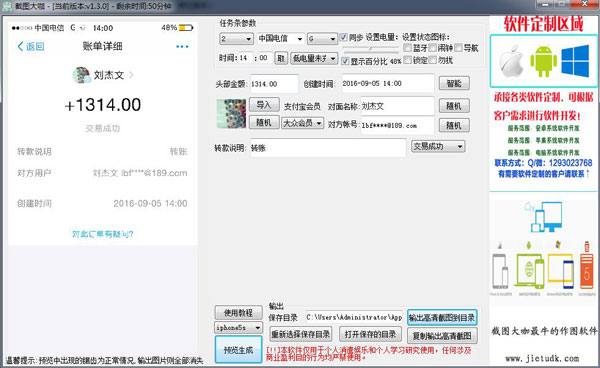The width and height of the screenshot is (600, 368).
Task: Click the 刘杰文 avatar in phone preview
Action: [x=81, y=75]
